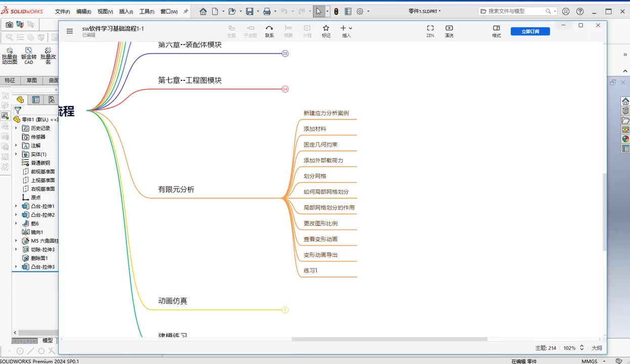Screen dimensions: 630x364
Task: Pin the SolidWorks menu bar
Action: pyautogui.click(x=186, y=11)
